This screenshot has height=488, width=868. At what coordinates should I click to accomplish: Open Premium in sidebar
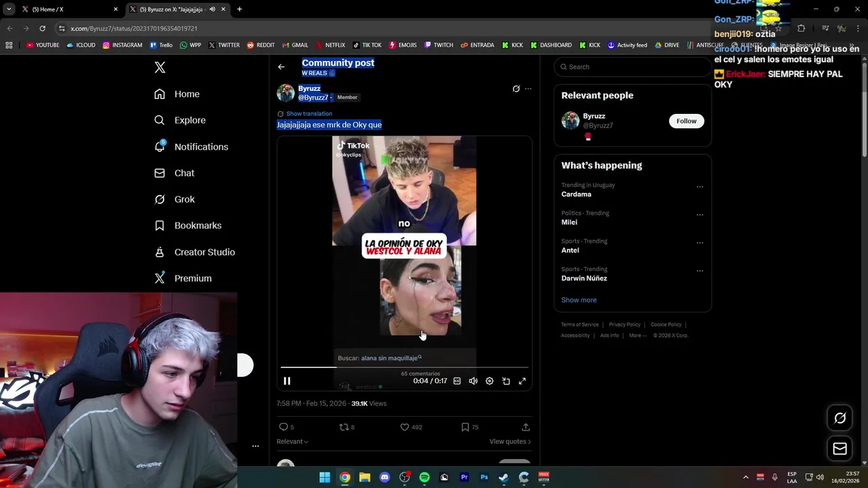pyautogui.click(x=183, y=279)
